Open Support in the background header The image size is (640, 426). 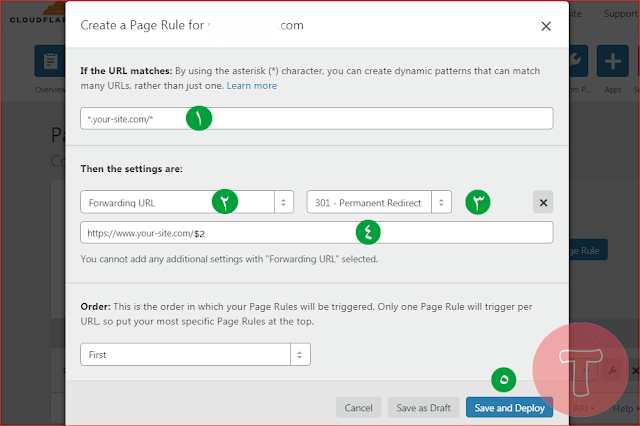click(x=621, y=13)
